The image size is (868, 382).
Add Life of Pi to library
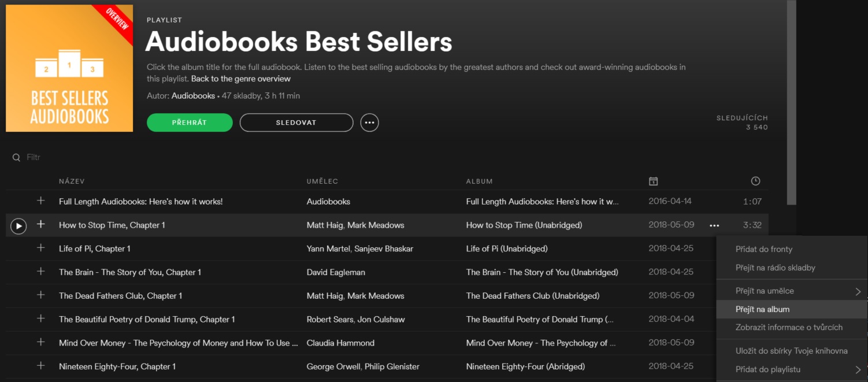pyautogui.click(x=40, y=248)
